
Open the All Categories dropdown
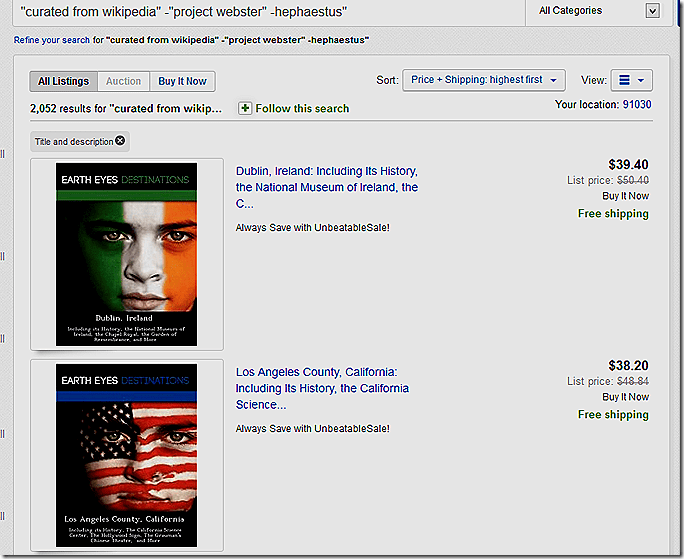point(598,11)
